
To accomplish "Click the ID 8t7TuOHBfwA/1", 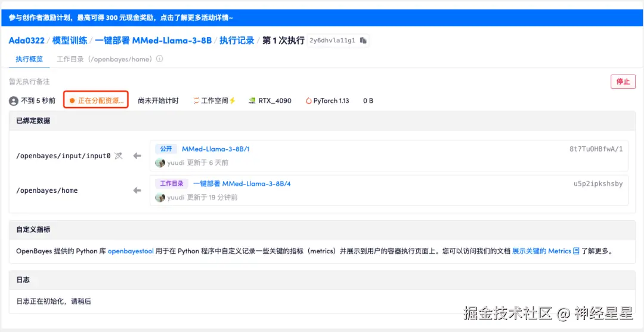I will tap(596, 149).
